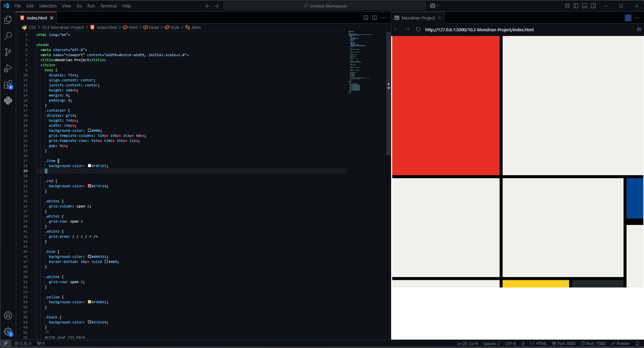The image size is (644, 348).
Task: Click the Prettier status bar item
Action: pos(620,343)
